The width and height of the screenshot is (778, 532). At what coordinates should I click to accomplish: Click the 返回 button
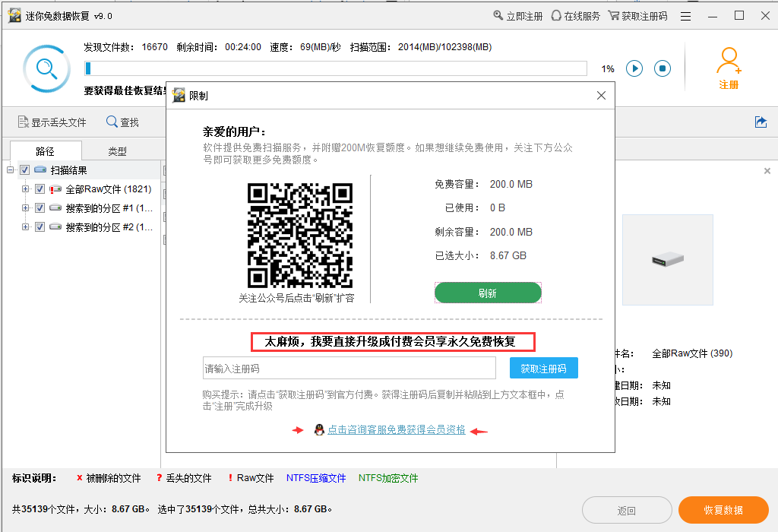coord(627,510)
